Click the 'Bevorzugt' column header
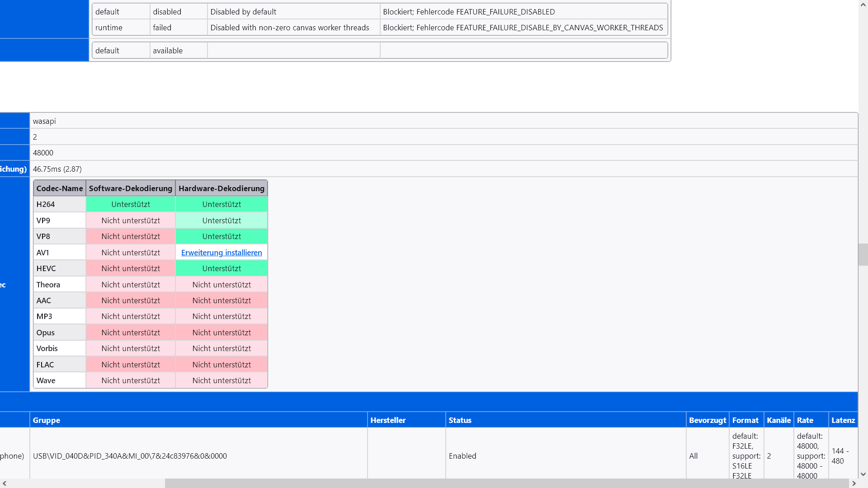Viewport: 868px width, 488px height. coord(708,420)
